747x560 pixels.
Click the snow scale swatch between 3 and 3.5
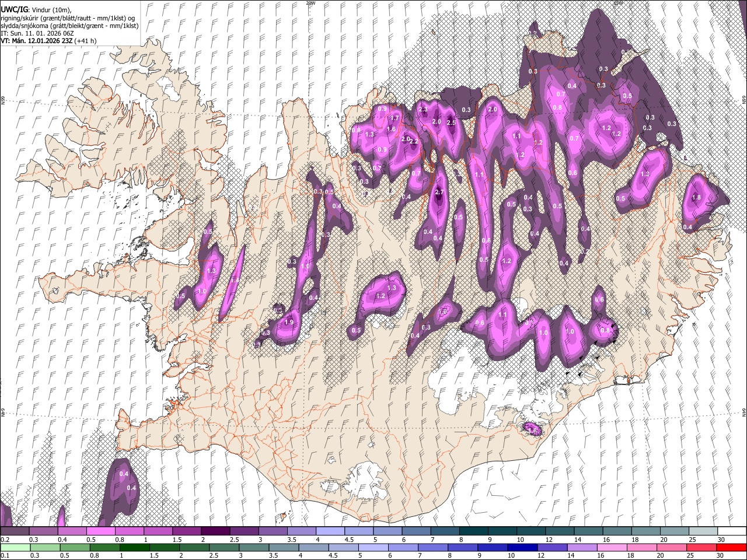pyautogui.click(x=273, y=531)
